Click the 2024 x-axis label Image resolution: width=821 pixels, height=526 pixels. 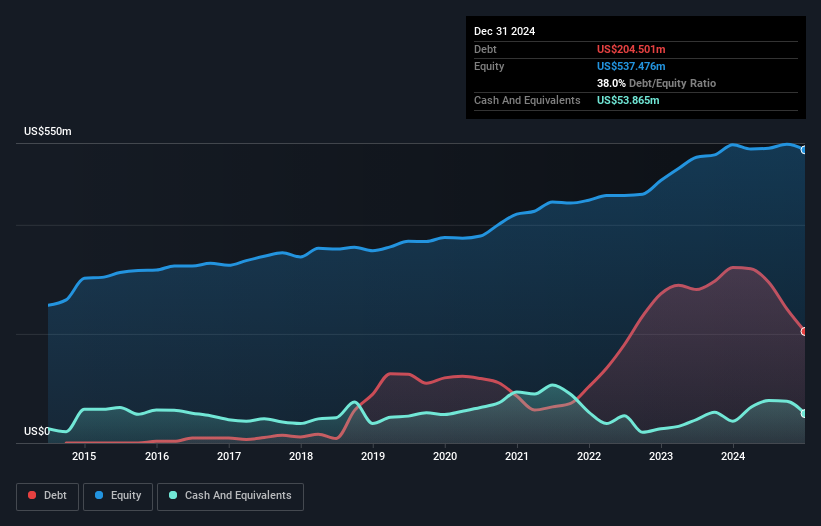[733, 456]
